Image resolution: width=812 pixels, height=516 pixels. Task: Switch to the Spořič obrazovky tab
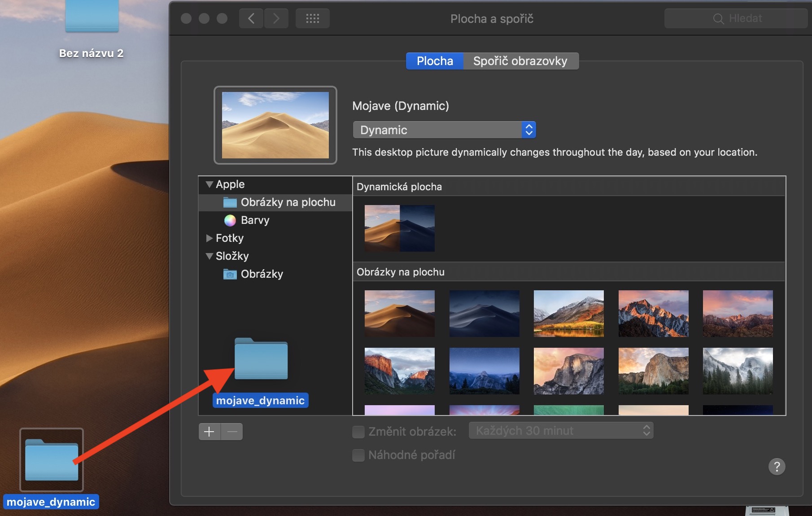[x=520, y=61]
